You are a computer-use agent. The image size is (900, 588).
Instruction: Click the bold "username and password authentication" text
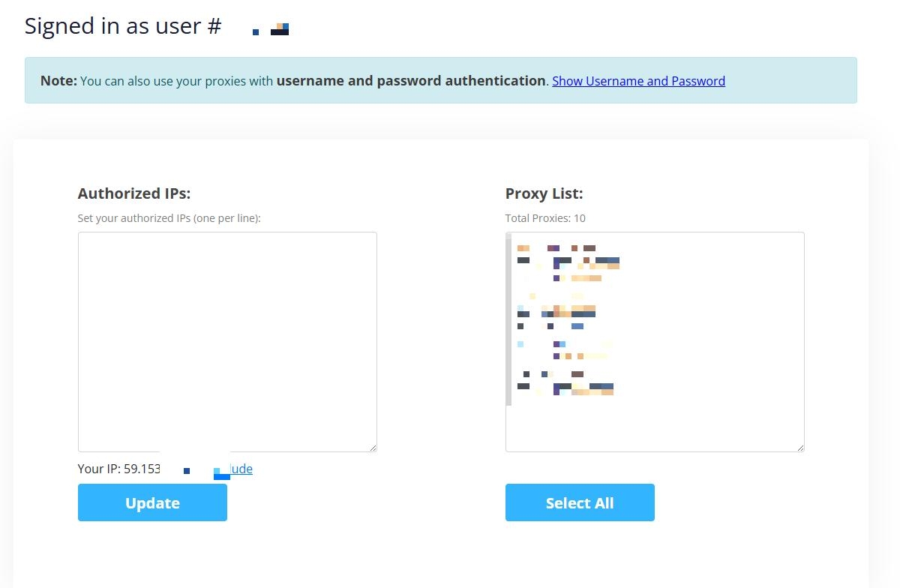(x=411, y=81)
